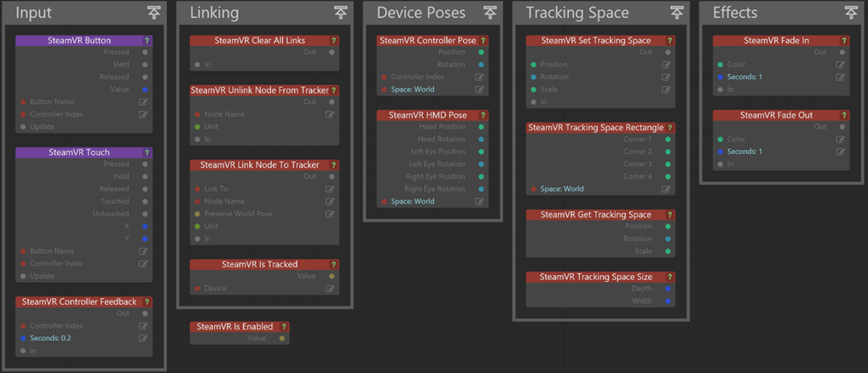Click Depth output port on Tracking Space Size
The height and width of the screenshot is (373, 868).
668,289
